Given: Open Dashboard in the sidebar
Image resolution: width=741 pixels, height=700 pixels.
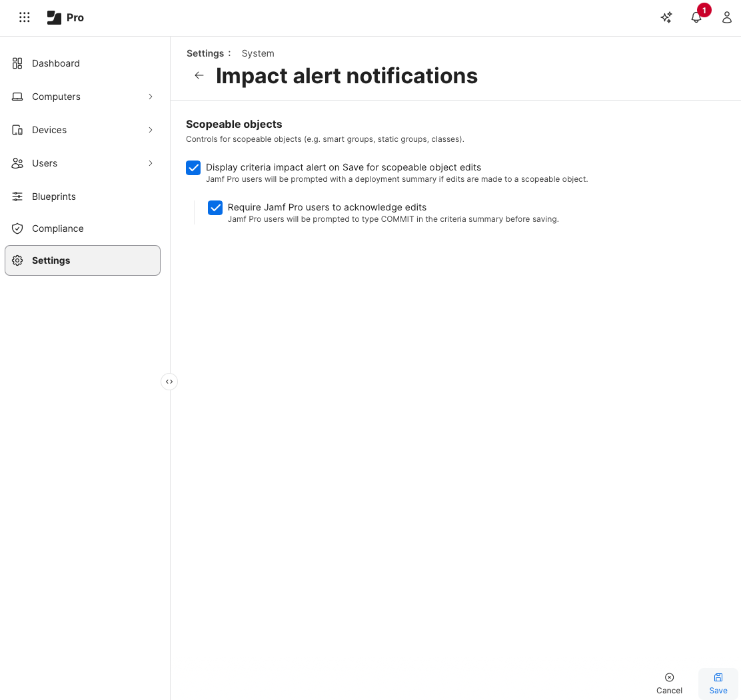Looking at the screenshot, I should (83, 63).
